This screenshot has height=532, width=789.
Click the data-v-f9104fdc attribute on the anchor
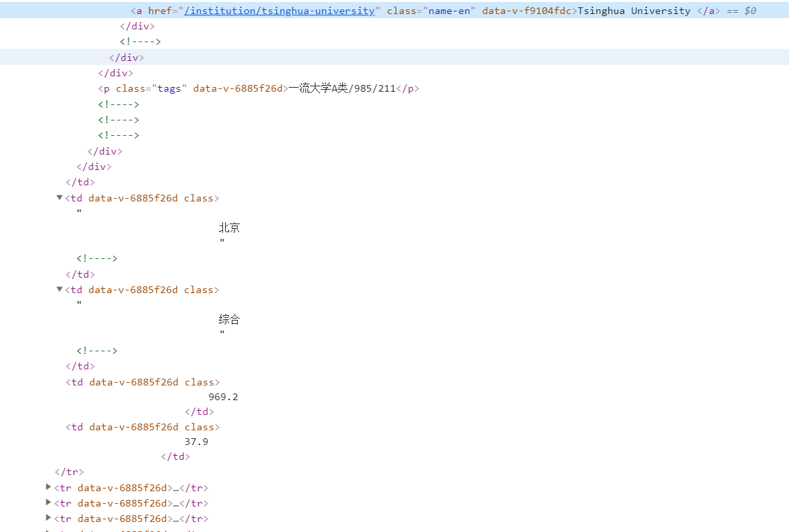click(x=526, y=11)
